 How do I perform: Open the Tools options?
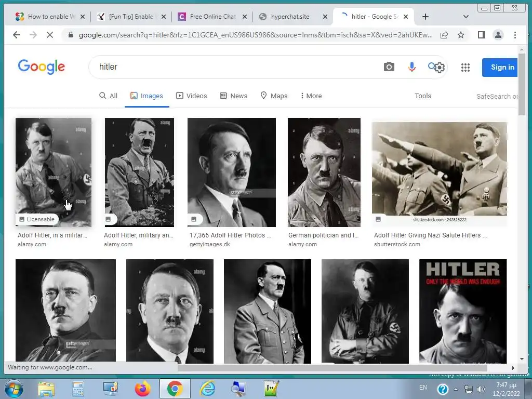click(x=423, y=96)
